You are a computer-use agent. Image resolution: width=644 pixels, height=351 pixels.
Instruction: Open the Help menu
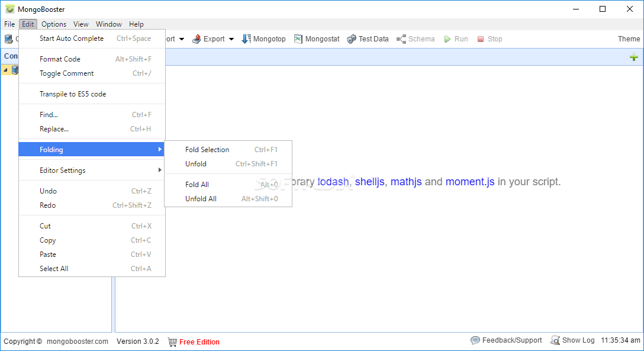pyautogui.click(x=136, y=24)
